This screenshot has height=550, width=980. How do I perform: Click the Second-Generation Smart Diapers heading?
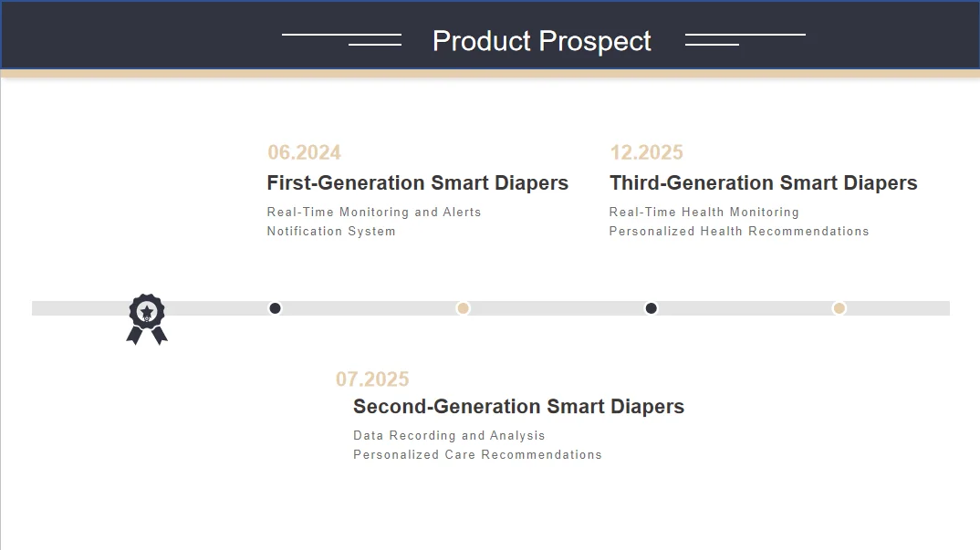pos(518,407)
